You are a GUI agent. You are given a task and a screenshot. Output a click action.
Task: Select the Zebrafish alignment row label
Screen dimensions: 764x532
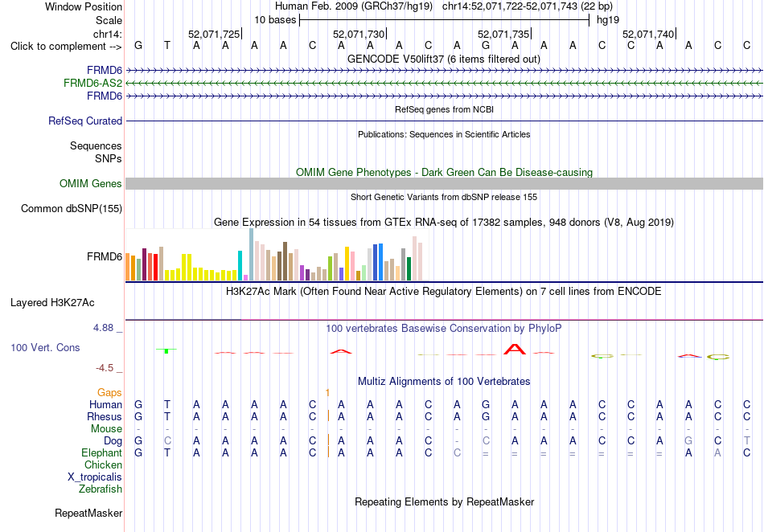101,489
